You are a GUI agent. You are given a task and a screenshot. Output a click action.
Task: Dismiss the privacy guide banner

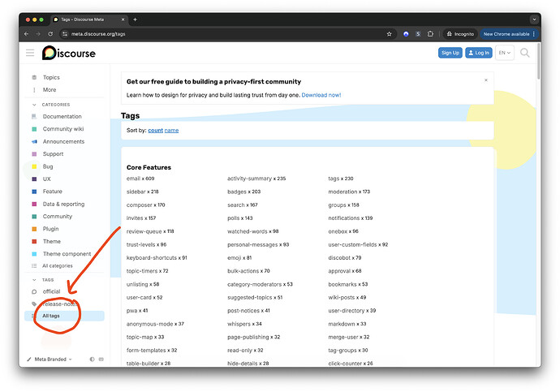(x=486, y=80)
